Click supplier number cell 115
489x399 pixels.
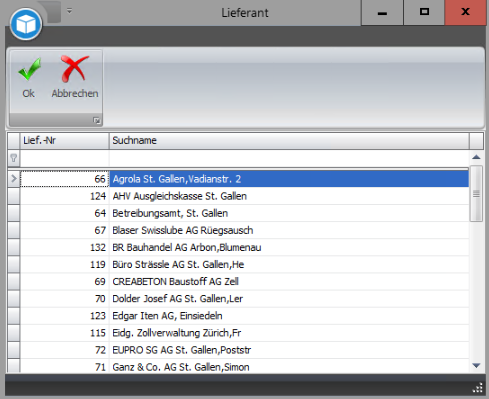tap(64, 333)
